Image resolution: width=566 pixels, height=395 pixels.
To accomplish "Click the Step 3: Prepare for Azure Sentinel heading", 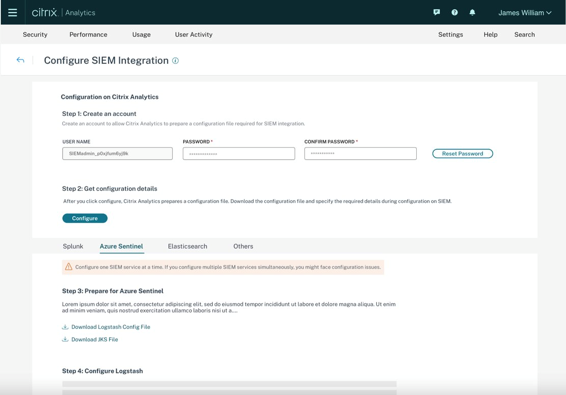I will pos(113,291).
